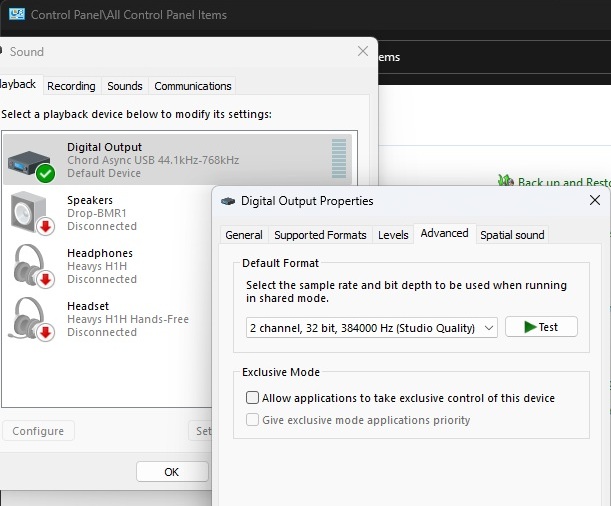The width and height of the screenshot is (611, 506).
Task: Open the Spatial sound tab
Action: click(512, 235)
